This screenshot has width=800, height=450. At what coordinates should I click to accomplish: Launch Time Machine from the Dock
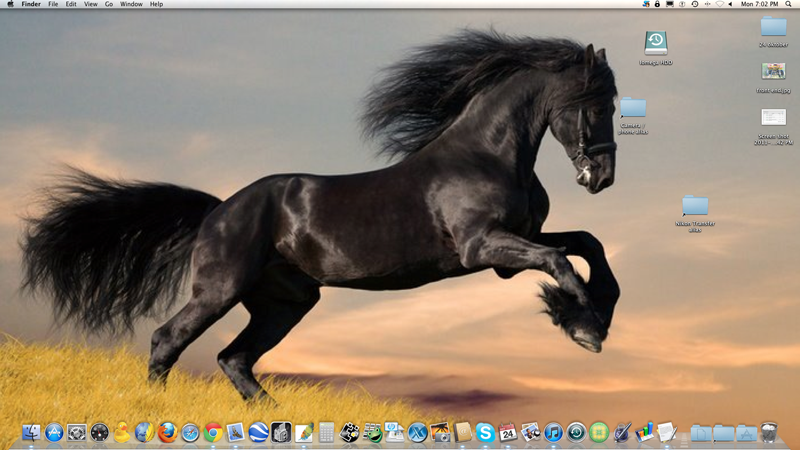[x=576, y=433]
